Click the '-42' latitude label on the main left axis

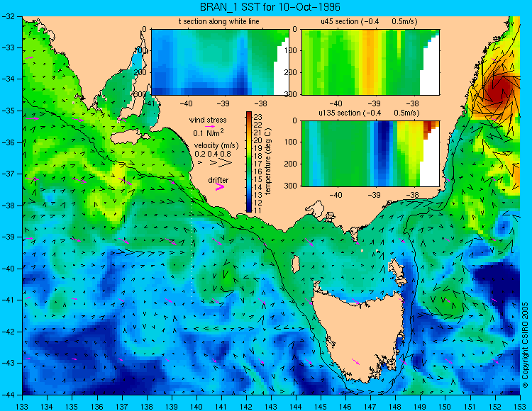click(x=8, y=332)
